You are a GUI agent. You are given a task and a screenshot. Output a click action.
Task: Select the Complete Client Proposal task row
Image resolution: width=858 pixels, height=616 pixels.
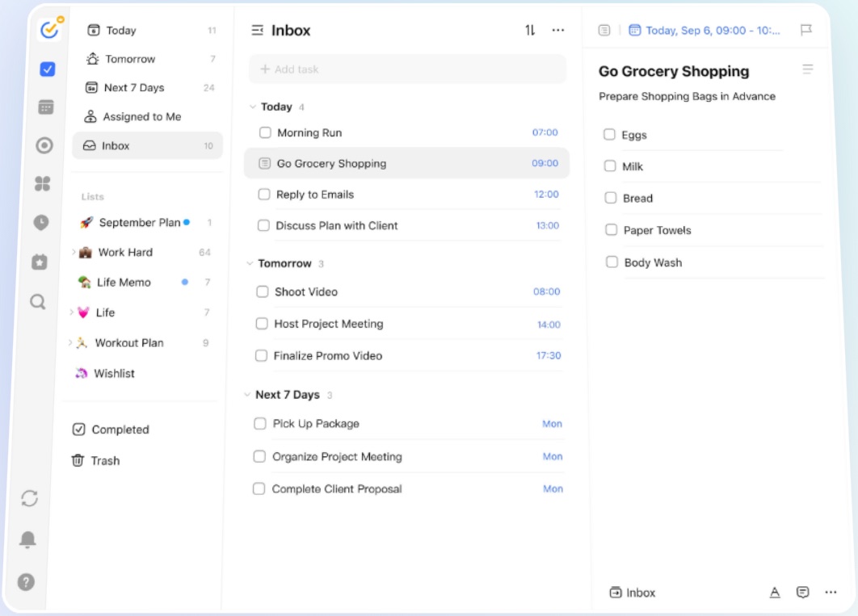(x=408, y=488)
